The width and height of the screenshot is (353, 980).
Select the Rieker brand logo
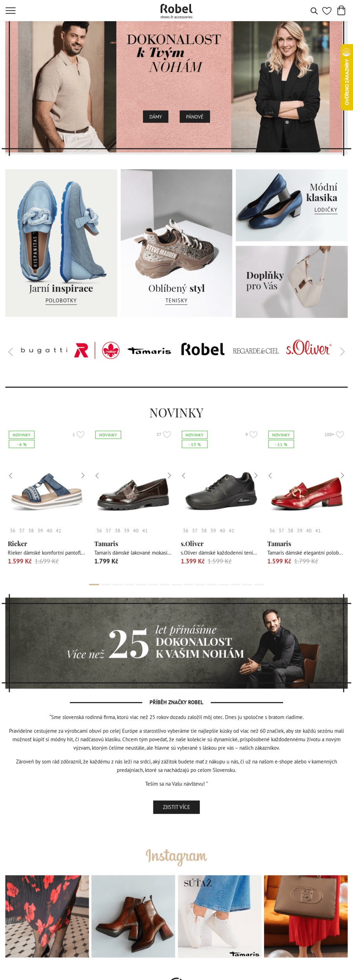pos(111,350)
